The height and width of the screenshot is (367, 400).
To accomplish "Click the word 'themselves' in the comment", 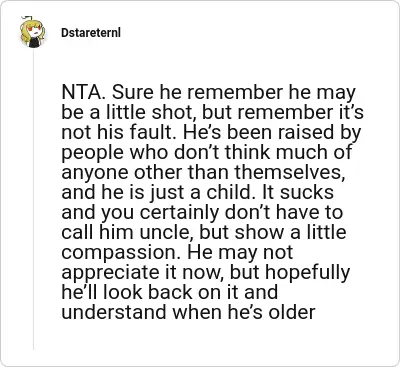I will pyautogui.click(x=289, y=173).
